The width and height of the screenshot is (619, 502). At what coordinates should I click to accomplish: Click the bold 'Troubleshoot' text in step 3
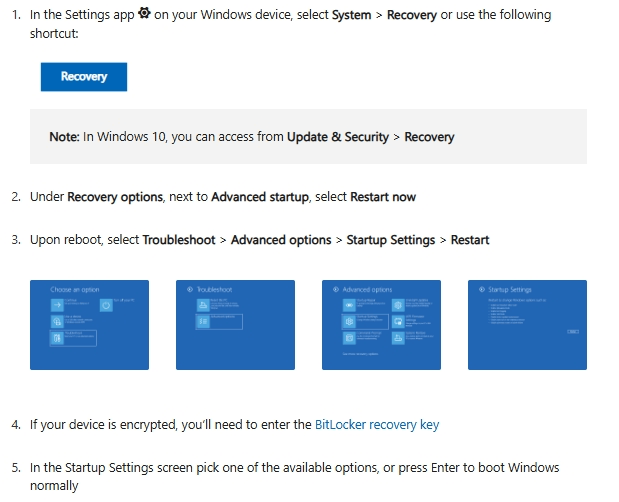coord(179,240)
